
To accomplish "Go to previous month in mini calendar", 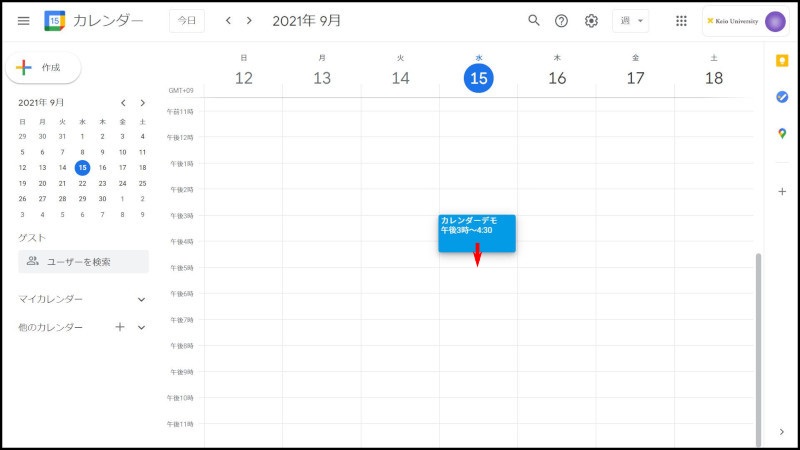I will click(123, 103).
